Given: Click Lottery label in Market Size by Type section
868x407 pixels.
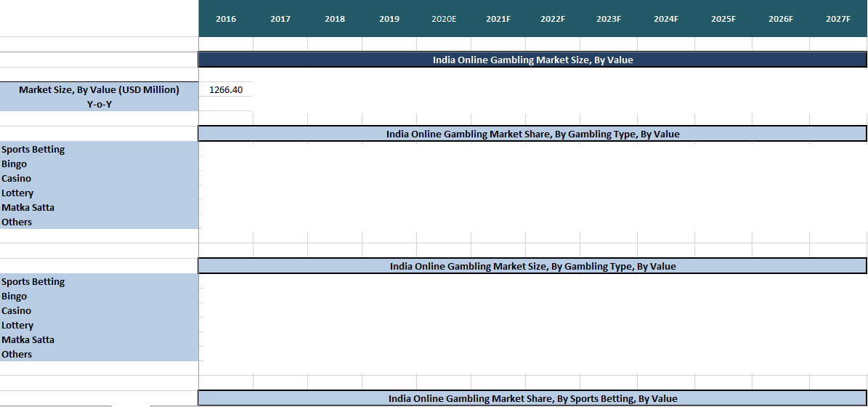Looking at the screenshot, I should coord(17,326).
